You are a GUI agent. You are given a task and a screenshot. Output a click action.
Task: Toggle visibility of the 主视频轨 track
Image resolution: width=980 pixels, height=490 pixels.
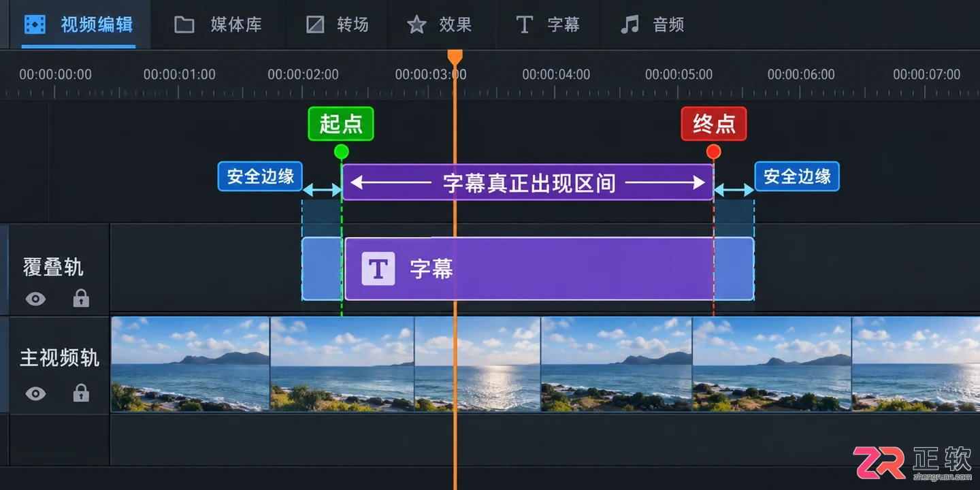pyautogui.click(x=35, y=393)
